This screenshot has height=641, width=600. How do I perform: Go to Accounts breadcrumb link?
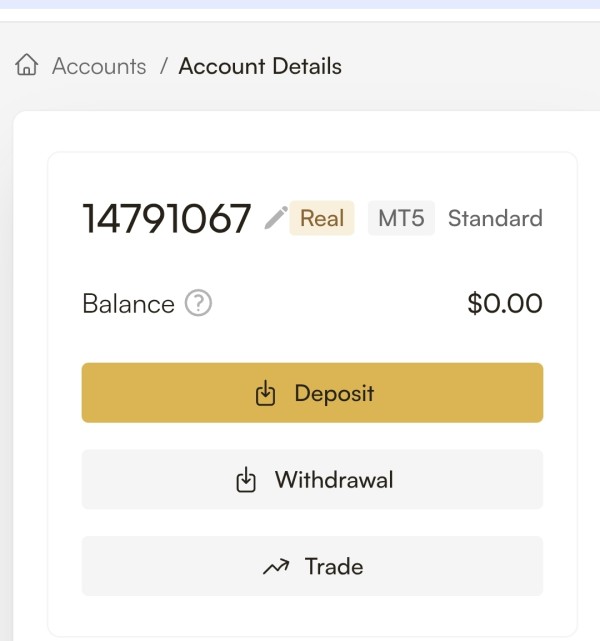tap(99, 66)
